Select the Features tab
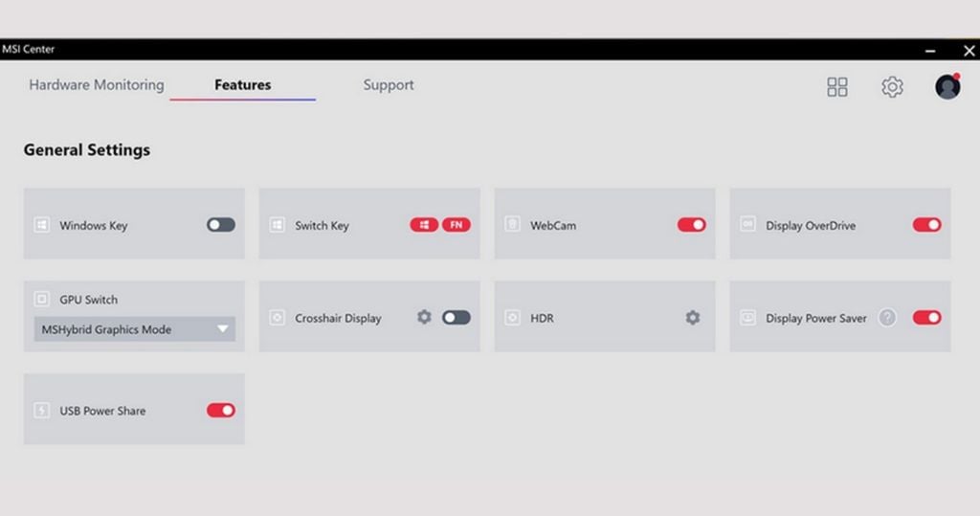 point(242,85)
